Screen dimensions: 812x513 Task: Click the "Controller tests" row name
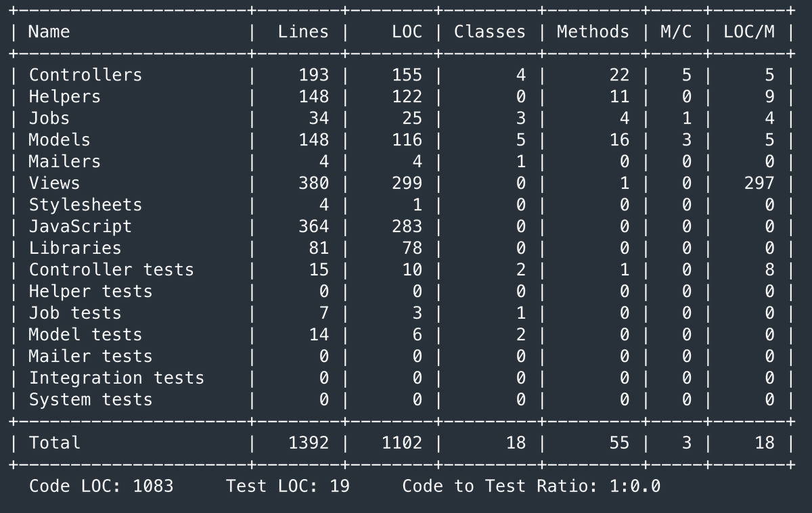tap(111, 270)
